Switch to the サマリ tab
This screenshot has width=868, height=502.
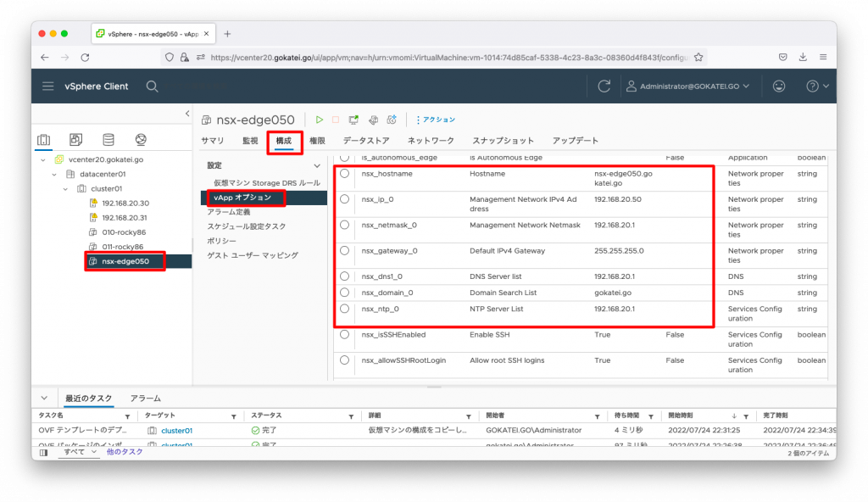tap(211, 142)
